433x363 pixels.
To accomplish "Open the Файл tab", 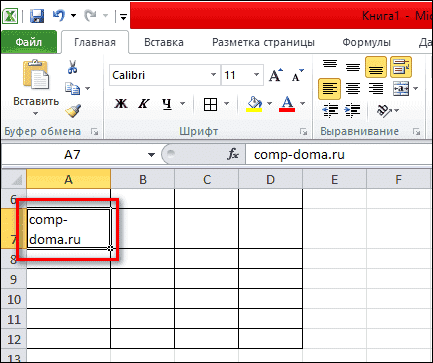I will click(x=29, y=42).
